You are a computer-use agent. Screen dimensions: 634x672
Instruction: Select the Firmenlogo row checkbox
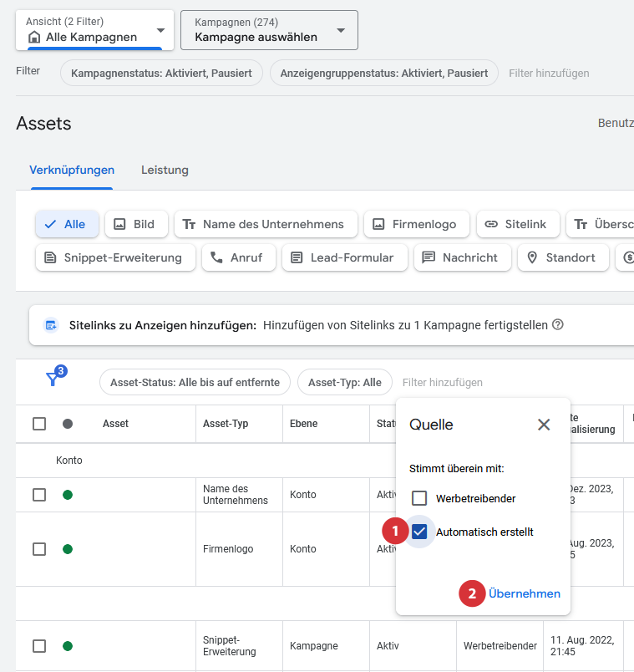(39, 549)
